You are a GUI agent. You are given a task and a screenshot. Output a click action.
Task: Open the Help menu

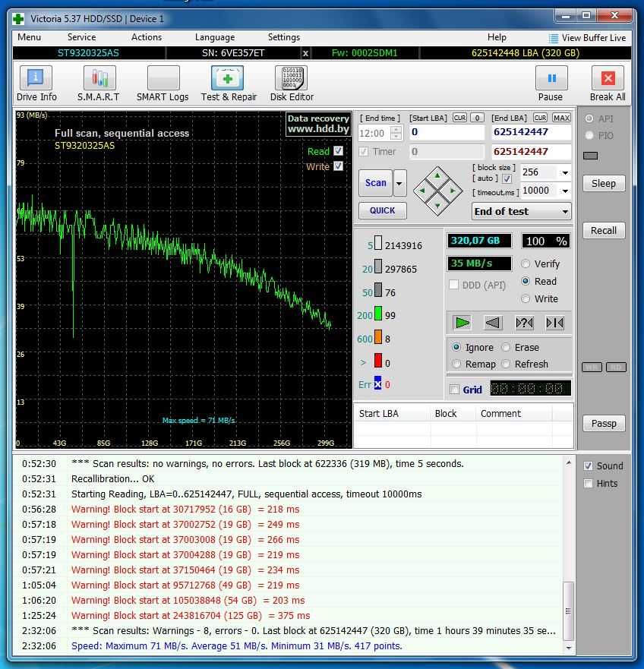[497, 37]
